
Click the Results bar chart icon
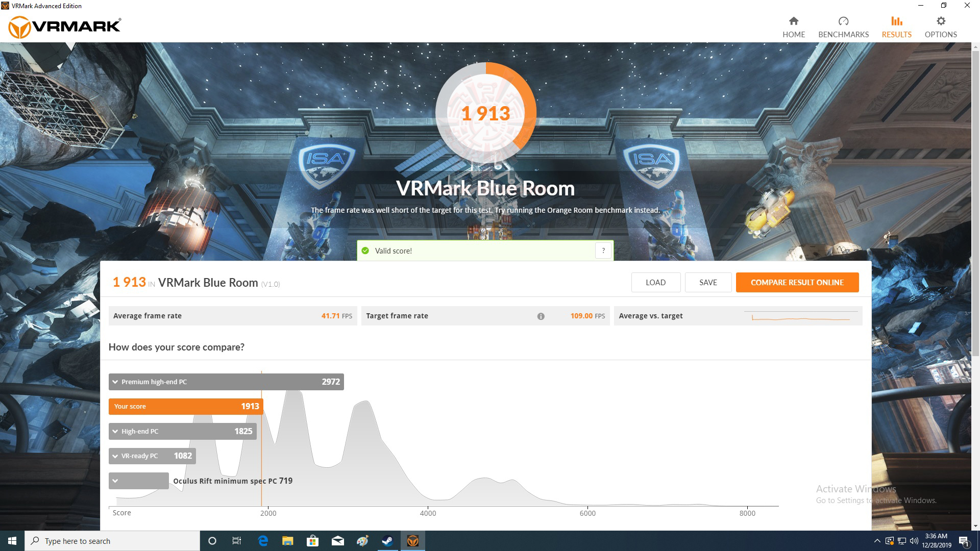pos(896,21)
